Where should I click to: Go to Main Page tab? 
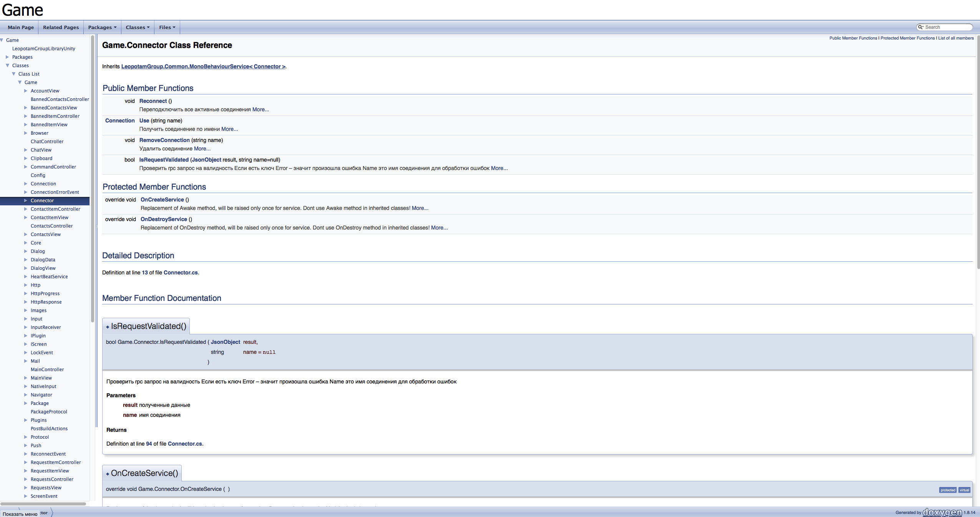click(21, 27)
